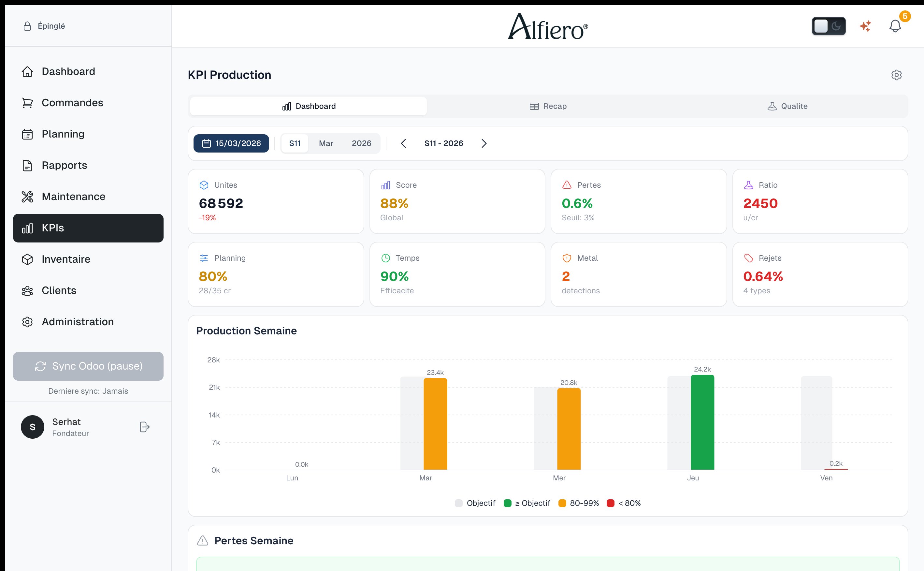Click the notifications bell icon
Viewport: 924px width, 571px height.
pyautogui.click(x=895, y=26)
